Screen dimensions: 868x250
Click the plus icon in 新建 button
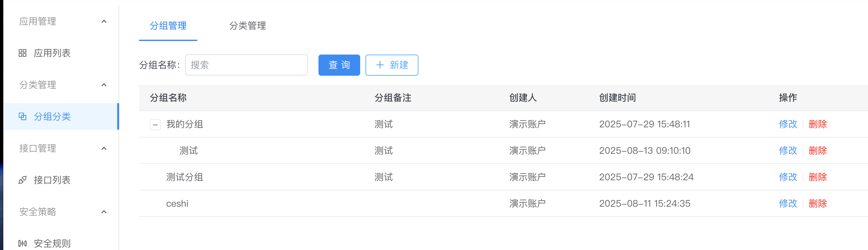coord(380,65)
